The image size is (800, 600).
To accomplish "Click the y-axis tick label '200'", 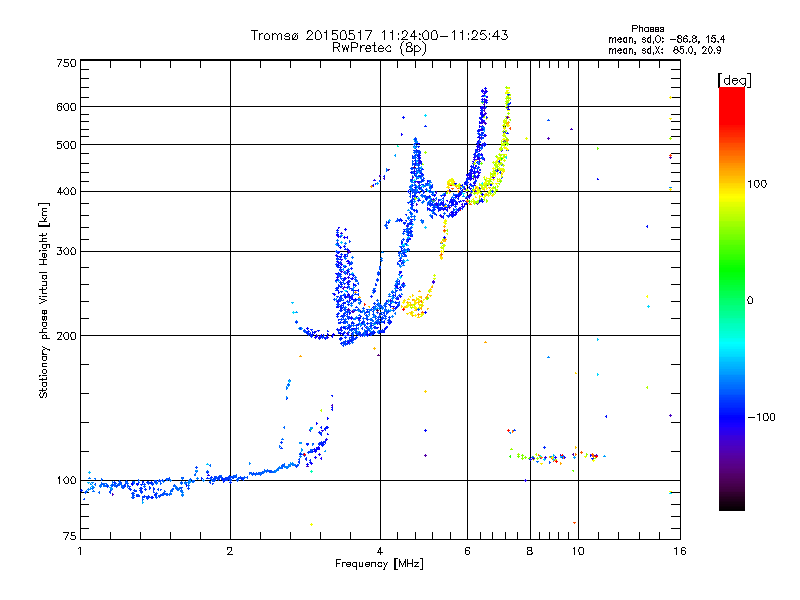I will tap(66, 336).
